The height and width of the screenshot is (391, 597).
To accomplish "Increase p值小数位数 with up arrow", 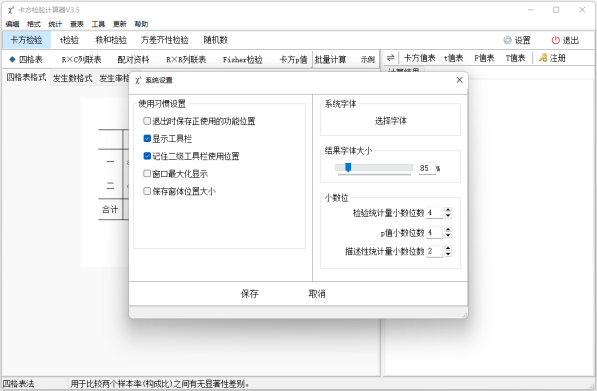I will [448, 230].
